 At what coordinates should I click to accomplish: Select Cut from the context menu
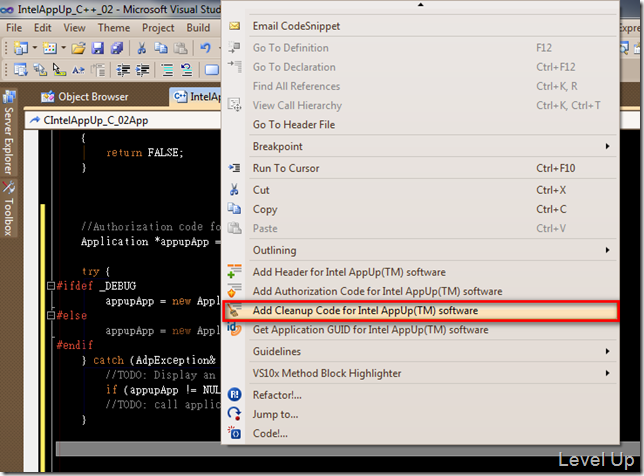(x=420, y=190)
